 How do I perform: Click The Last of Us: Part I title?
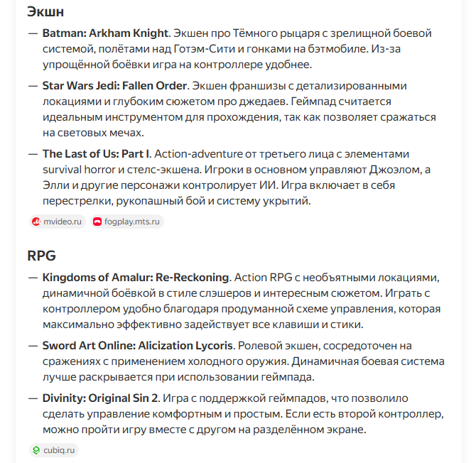[97, 153]
